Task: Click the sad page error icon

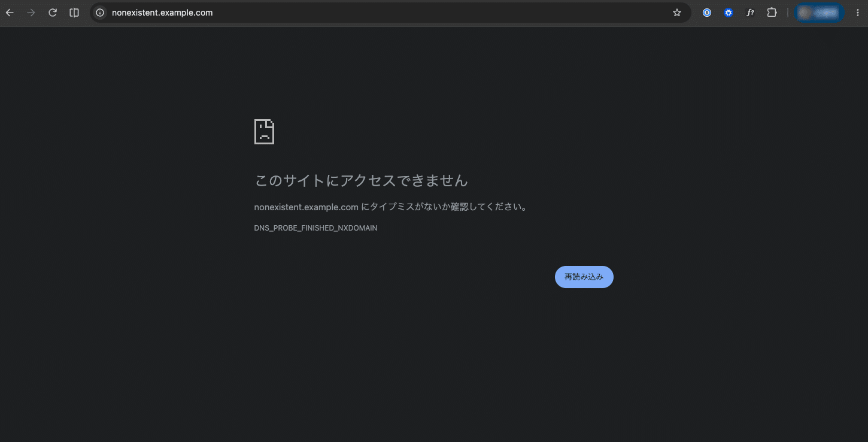Action: pyautogui.click(x=265, y=132)
